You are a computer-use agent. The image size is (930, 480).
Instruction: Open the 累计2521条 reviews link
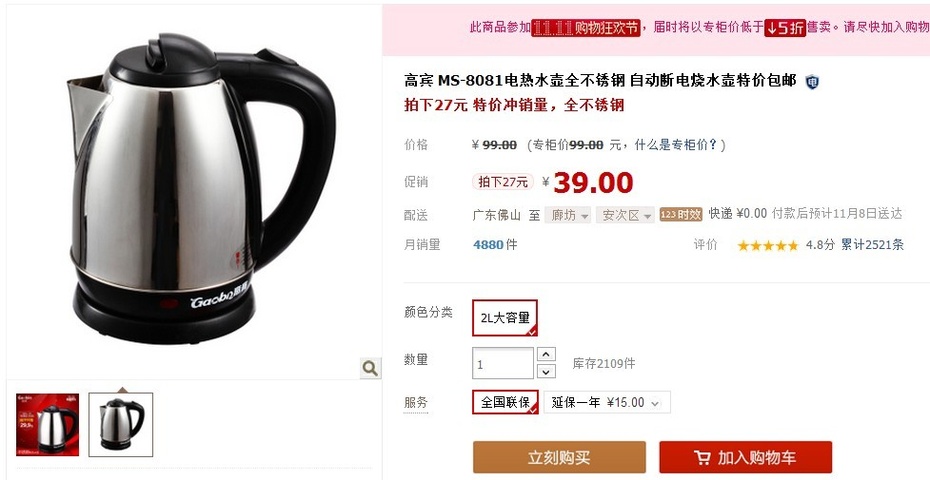(872, 245)
